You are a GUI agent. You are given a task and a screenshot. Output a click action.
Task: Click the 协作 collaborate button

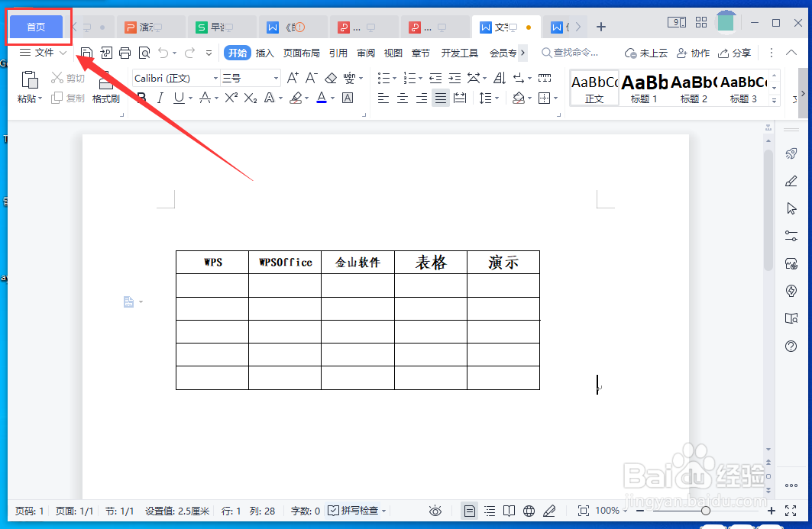694,53
